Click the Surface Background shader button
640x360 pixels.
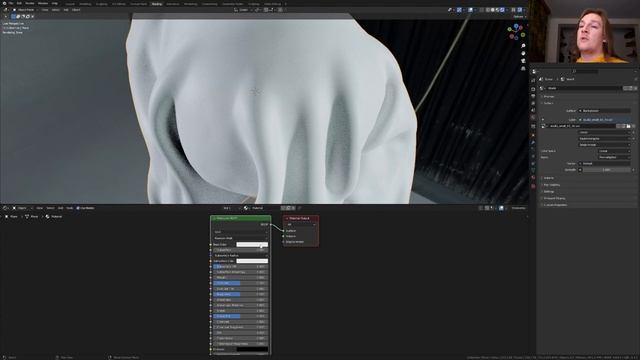coord(604,111)
